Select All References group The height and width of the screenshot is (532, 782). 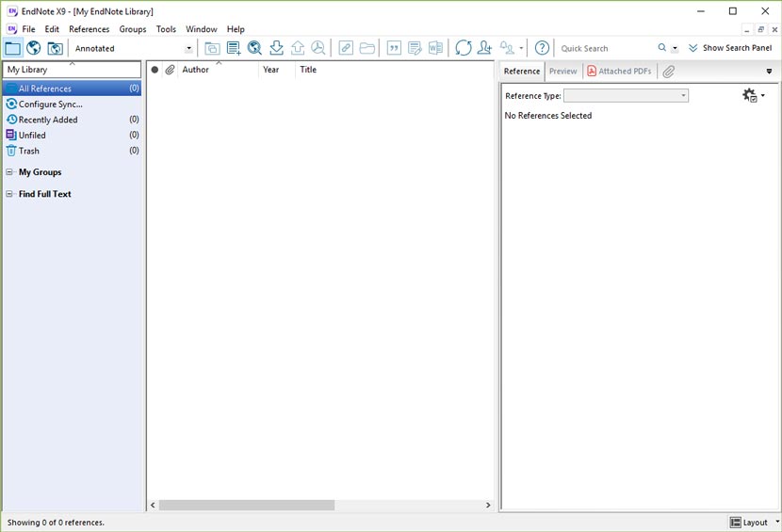(72, 89)
